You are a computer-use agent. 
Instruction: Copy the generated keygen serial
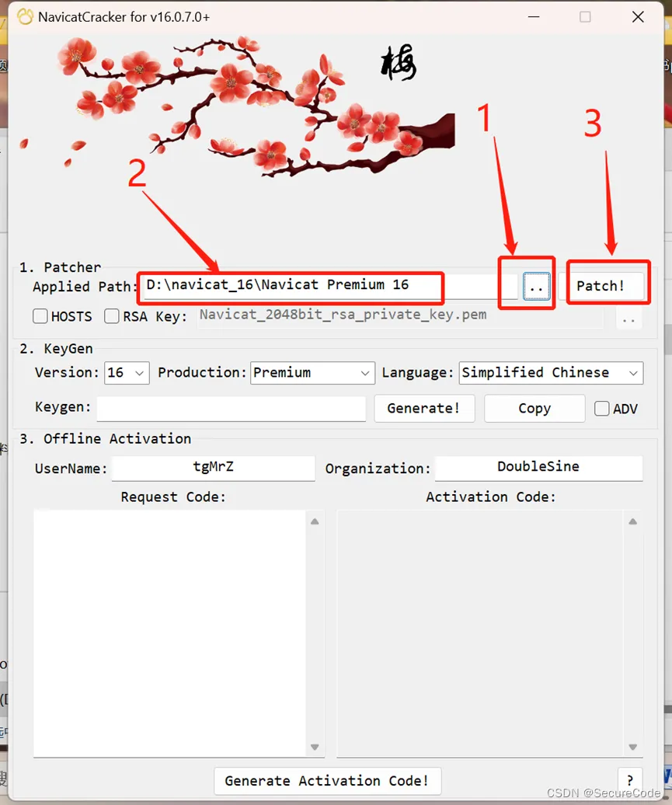[x=534, y=408]
